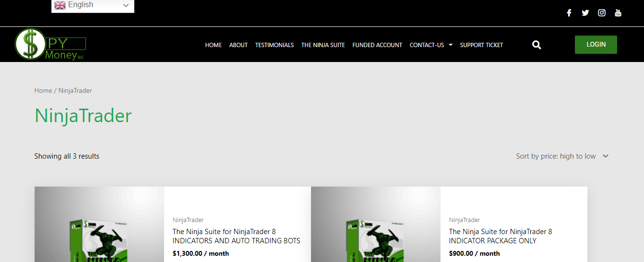Screen dimensions: 644x262
Task: Click the SPY Money logo
Action: point(50,44)
